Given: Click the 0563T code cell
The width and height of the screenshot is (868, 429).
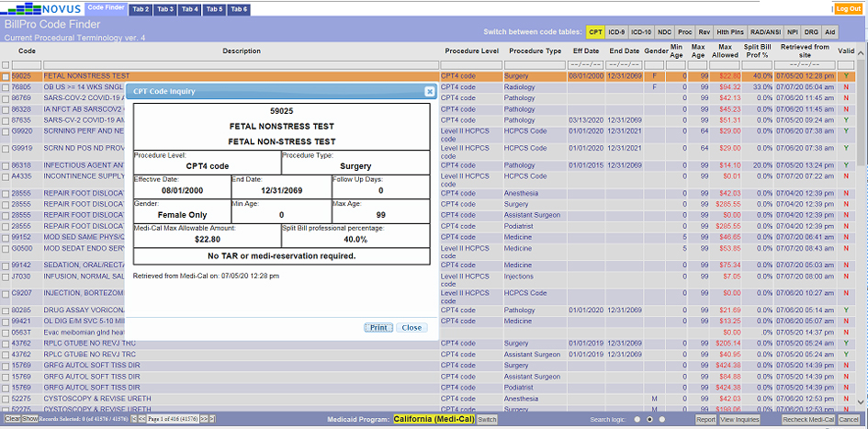Looking at the screenshot, I should click(20, 333).
